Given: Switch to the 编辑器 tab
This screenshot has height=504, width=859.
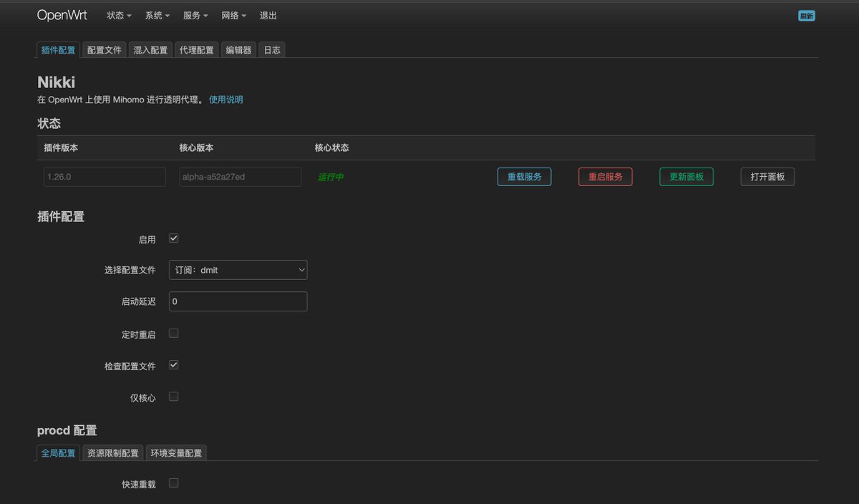Looking at the screenshot, I should [238, 50].
